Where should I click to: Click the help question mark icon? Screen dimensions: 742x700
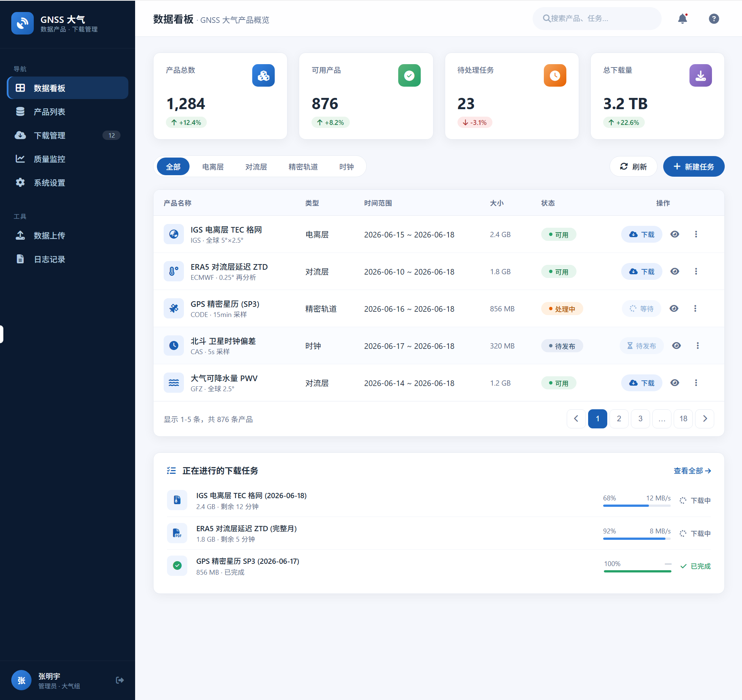tap(713, 19)
